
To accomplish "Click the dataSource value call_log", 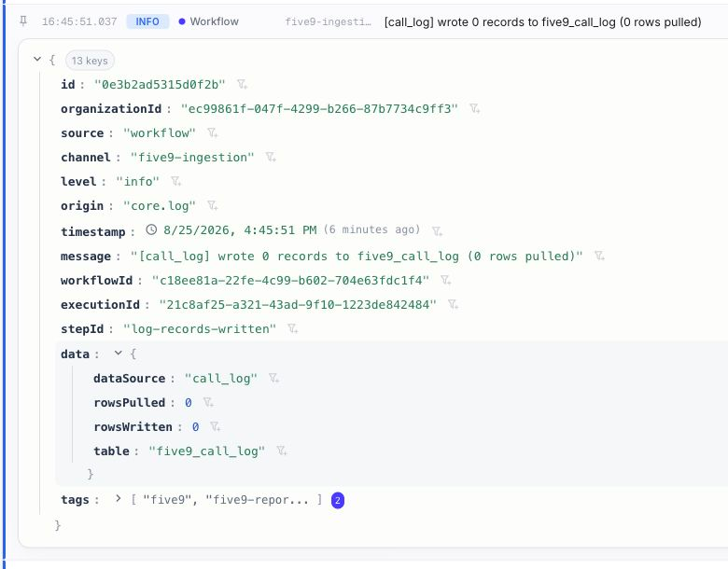I will 221,379.
